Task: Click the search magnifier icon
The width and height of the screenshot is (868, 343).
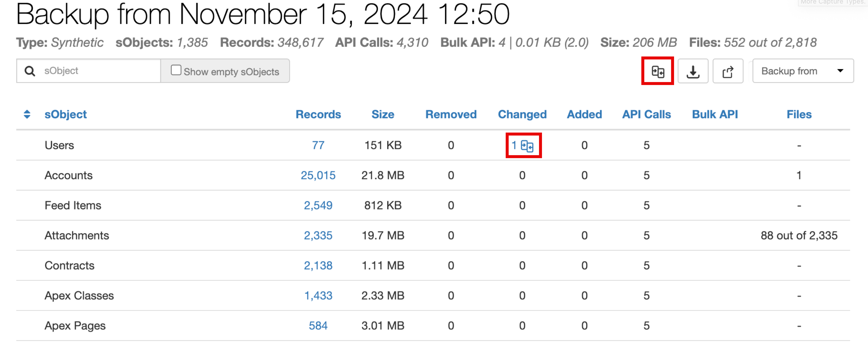Action: (30, 71)
